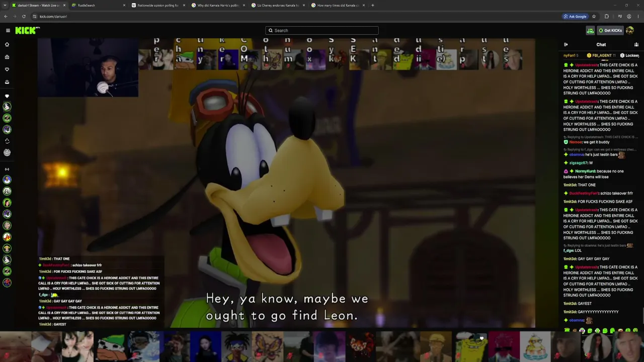Close the RustleSearch tab

124,5
